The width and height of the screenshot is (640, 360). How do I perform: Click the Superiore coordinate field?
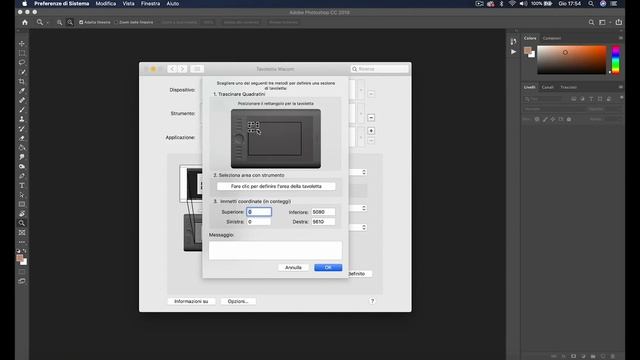[x=259, y=212]
